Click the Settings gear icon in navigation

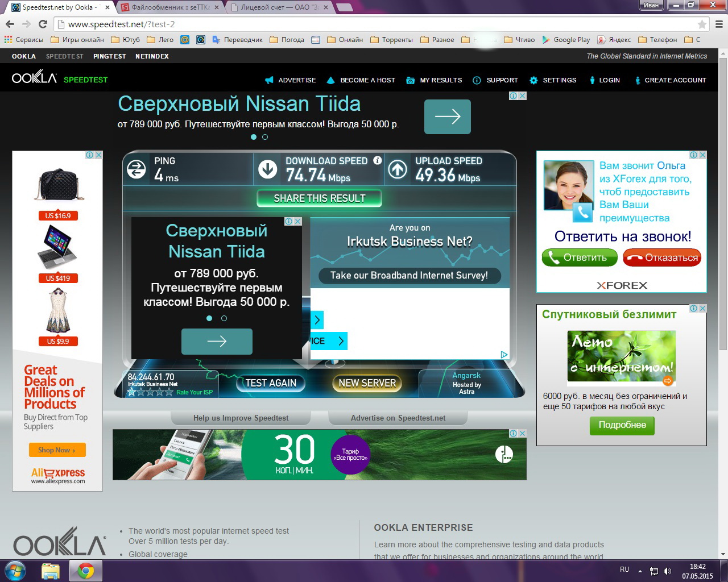pos(533,80)
